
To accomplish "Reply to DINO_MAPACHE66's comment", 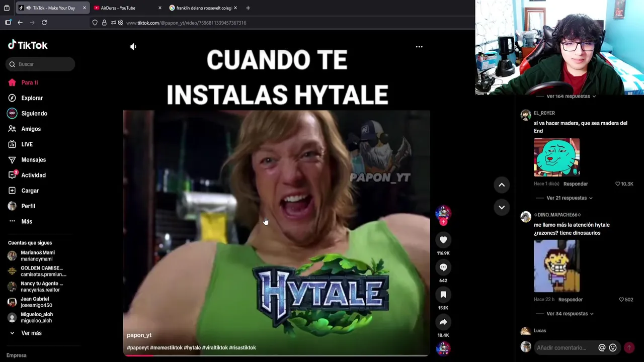I will 571,300.
